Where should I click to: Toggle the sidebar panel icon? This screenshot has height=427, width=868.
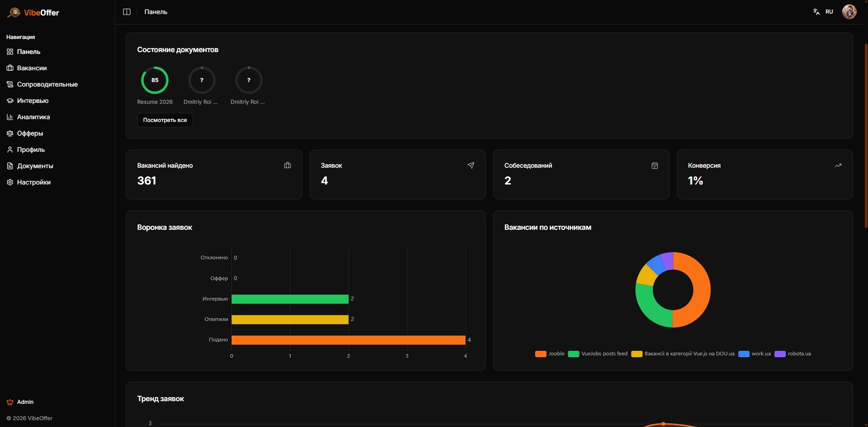[127, 12]
